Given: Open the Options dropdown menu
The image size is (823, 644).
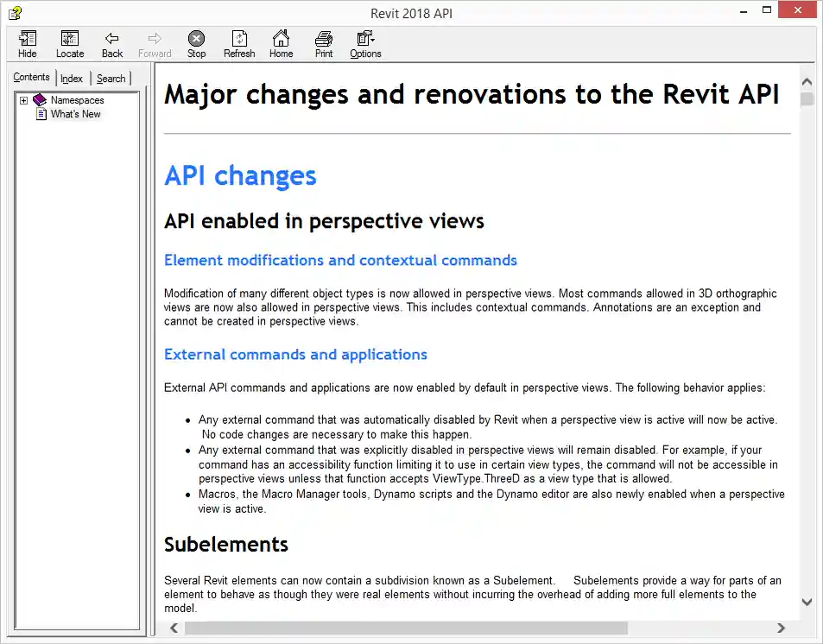Looking at the screenshot, I should [x=364, y=43].
